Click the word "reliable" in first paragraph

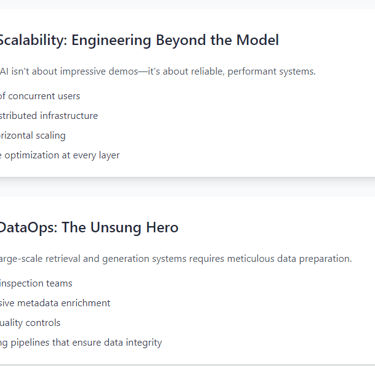tap(209, 71)
